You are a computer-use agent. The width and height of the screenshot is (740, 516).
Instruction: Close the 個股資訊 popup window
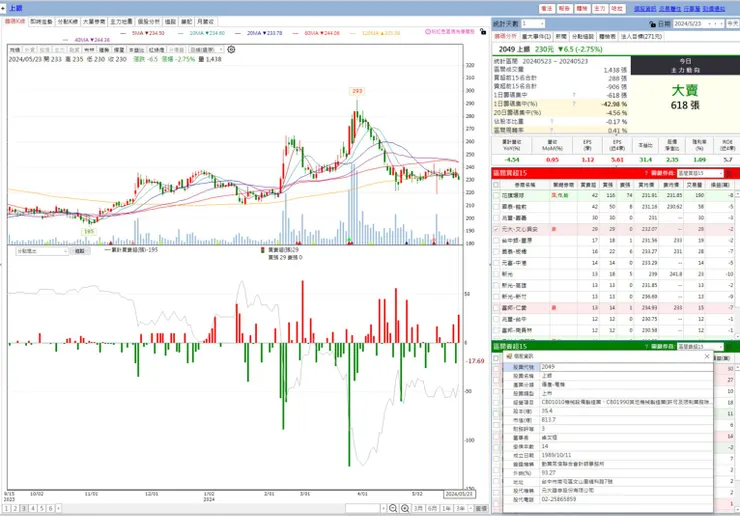pos(706,356)
